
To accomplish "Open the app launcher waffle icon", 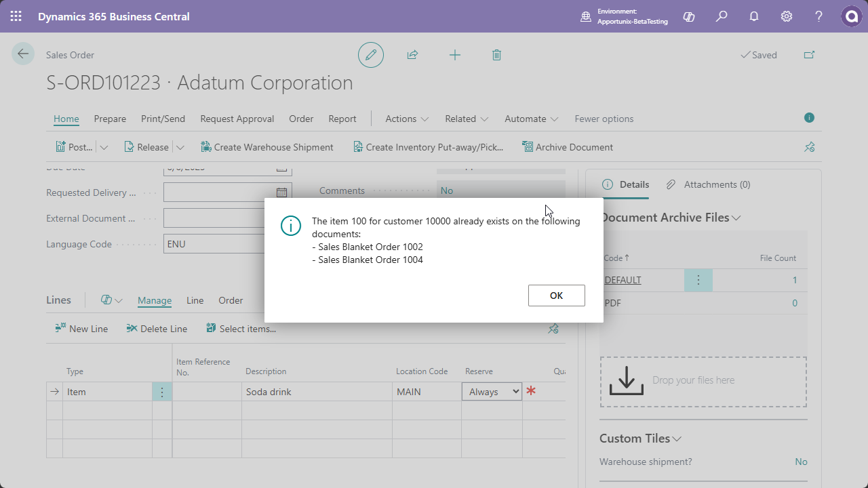I will (16, 16).
